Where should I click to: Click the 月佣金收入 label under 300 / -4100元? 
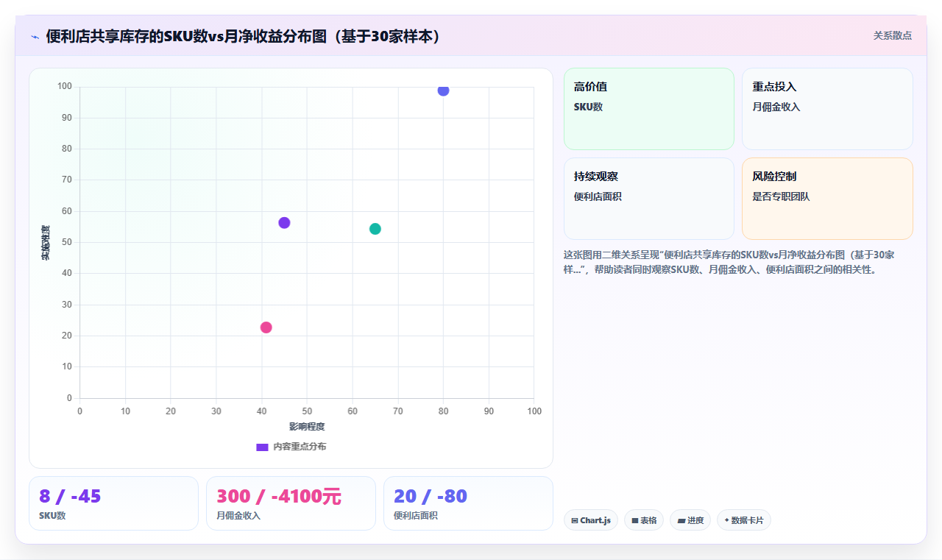pyautogui.click(x=238, y=516)
